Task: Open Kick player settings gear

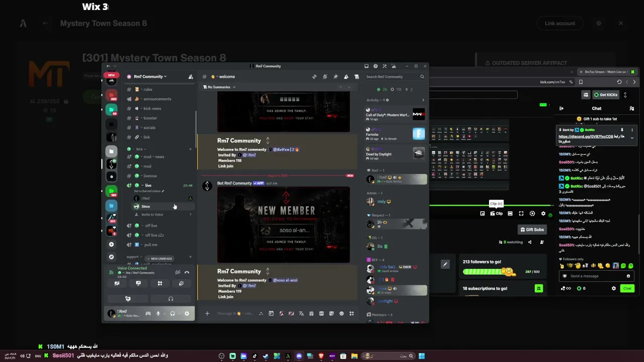Action: (543, 214)
